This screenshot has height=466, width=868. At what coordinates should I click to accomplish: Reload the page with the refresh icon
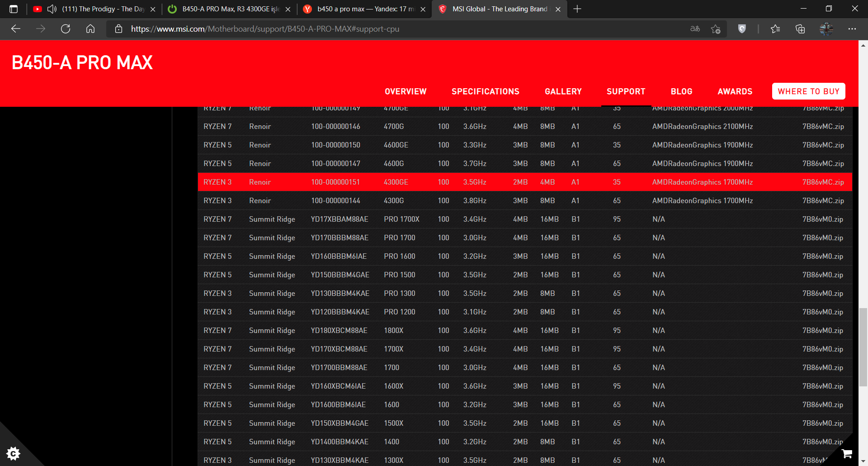(x=66, y=29)
